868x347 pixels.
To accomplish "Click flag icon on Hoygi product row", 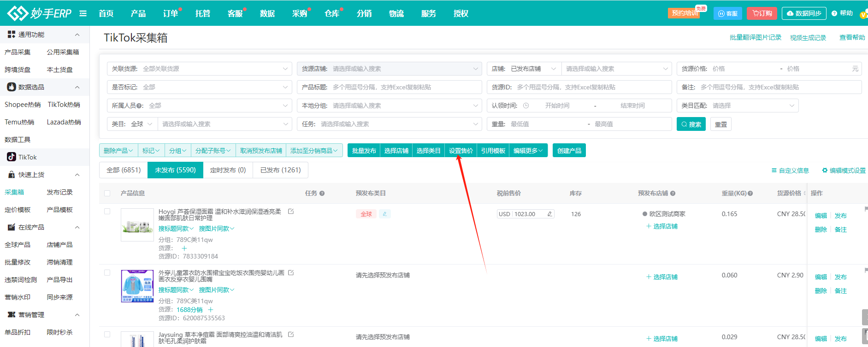I will click(x=866, y=210).
